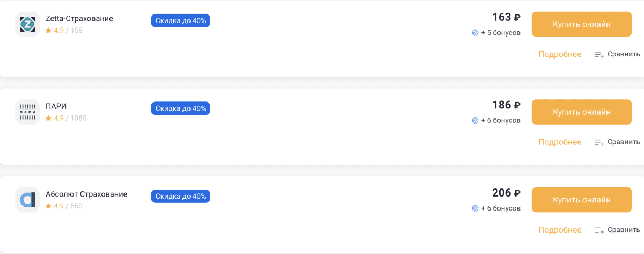Click the Zetta-Страхование logo icon

tap(27, 24)
